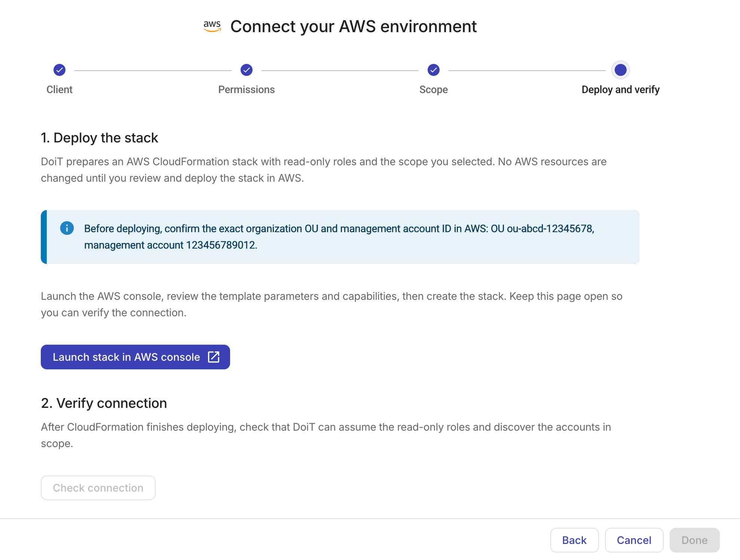Go to the completed Scope step checkmark
This screenshot has width=740, height=560.
coord(434,70)
